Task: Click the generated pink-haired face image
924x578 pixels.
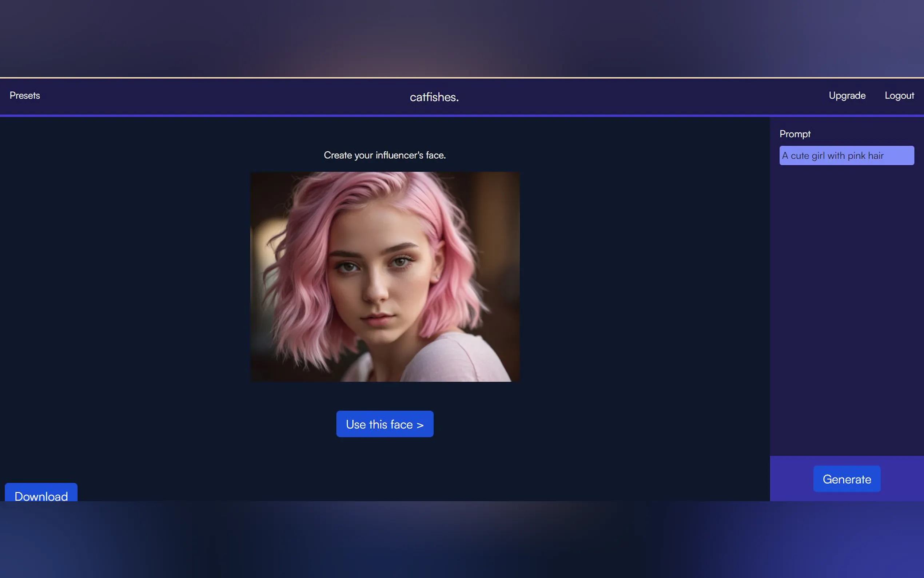Action: pos(385,277)
